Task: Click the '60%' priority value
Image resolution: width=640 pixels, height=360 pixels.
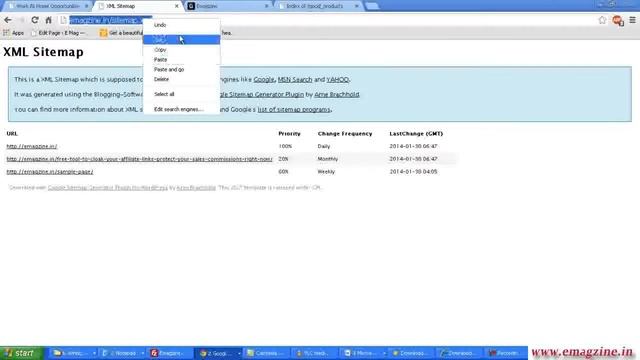Action: coord(283,171)
